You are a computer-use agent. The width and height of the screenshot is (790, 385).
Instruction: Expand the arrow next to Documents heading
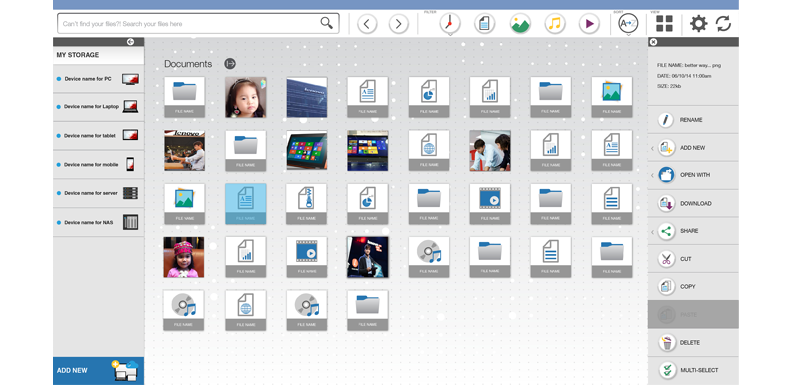coord(230,63)
